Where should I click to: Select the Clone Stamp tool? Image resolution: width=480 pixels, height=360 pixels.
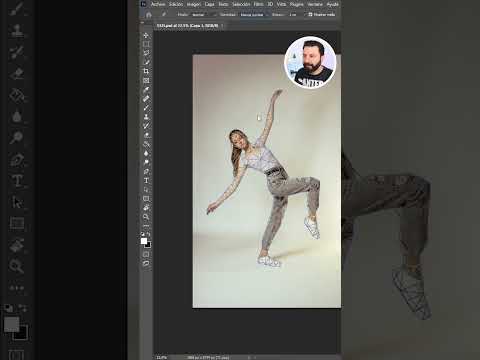pyautogui.click(x=146, y=117)
